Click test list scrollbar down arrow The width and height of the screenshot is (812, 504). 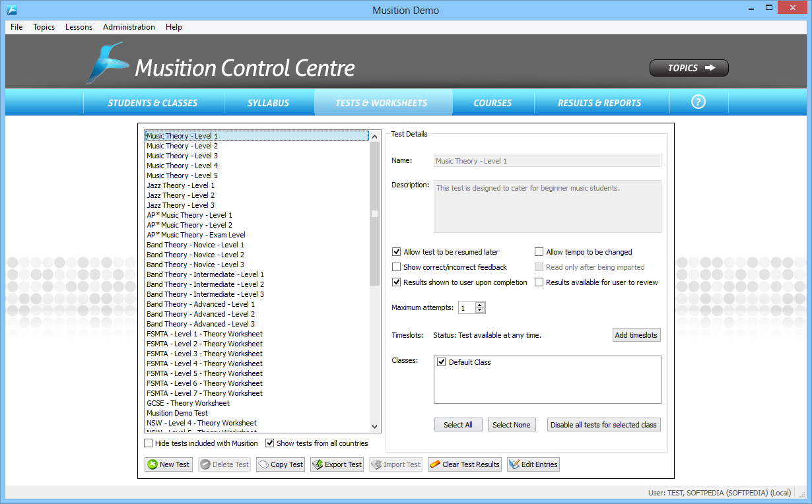tap(375, 427)
